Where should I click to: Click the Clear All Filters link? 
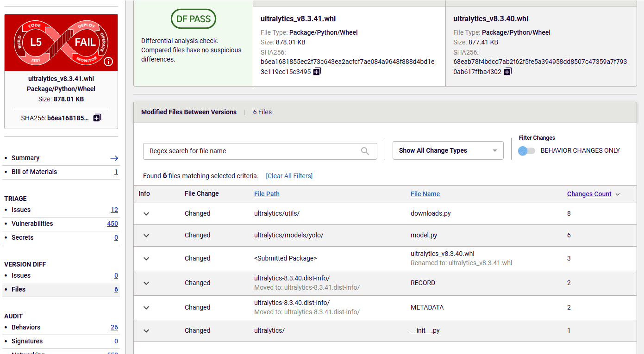tap(289, 176)
